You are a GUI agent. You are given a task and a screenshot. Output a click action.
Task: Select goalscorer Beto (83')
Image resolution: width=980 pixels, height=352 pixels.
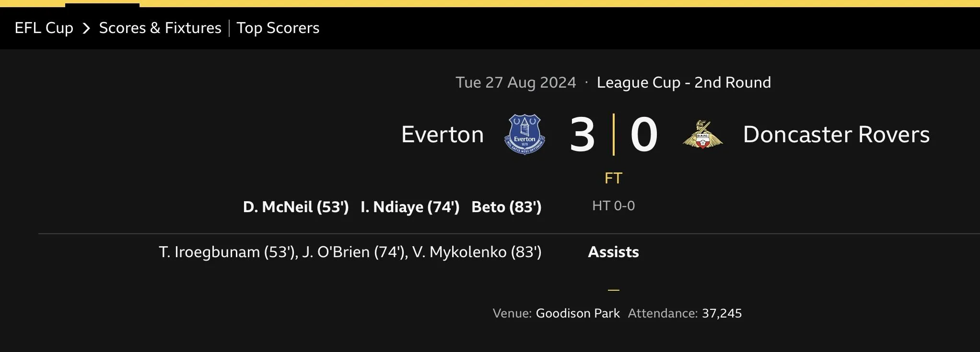(506, 207)
